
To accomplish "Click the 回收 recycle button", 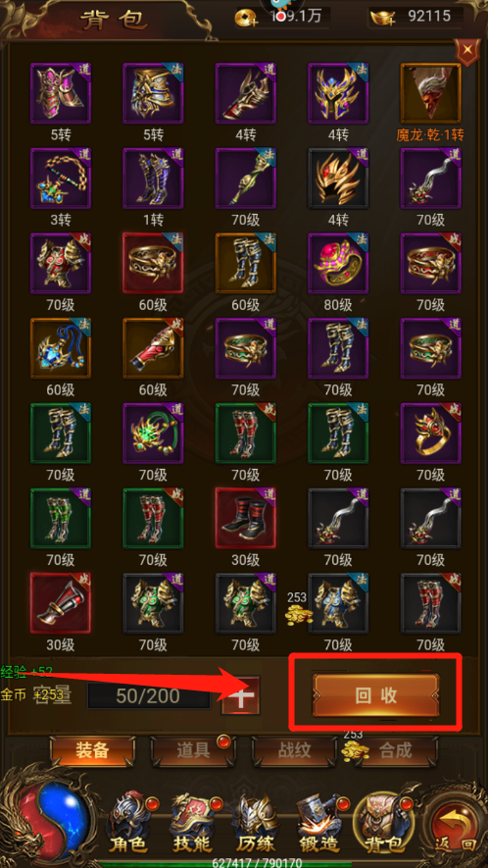I will click(376, 695).
